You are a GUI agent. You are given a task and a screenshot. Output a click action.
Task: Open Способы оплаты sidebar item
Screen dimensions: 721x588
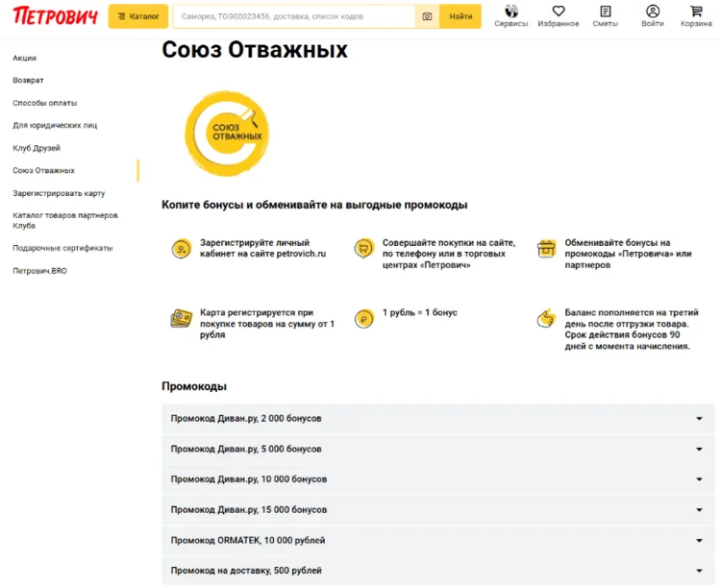point(44,103)
